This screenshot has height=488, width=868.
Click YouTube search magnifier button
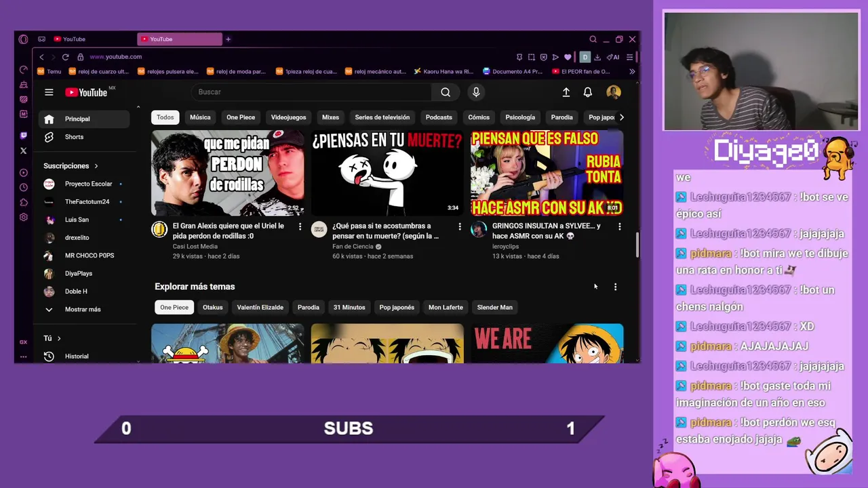(x=446, y=92)
